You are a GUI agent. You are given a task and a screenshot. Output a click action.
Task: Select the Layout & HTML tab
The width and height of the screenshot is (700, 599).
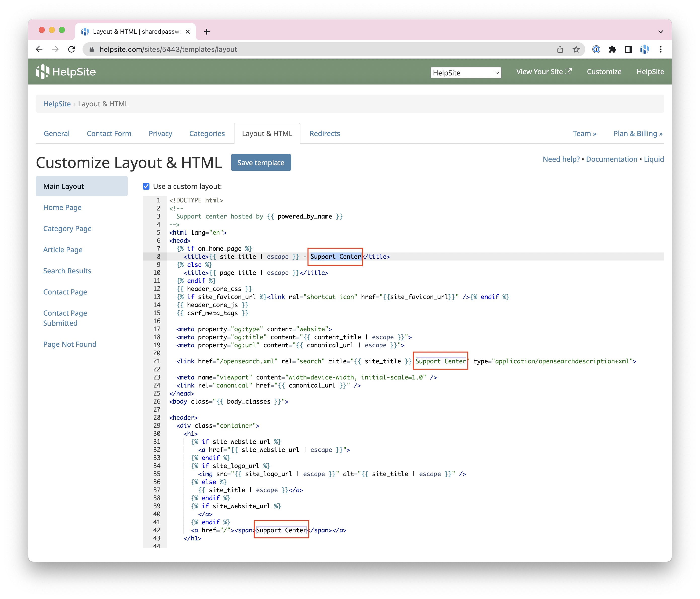pyautogui.click(x=267, y=133)
